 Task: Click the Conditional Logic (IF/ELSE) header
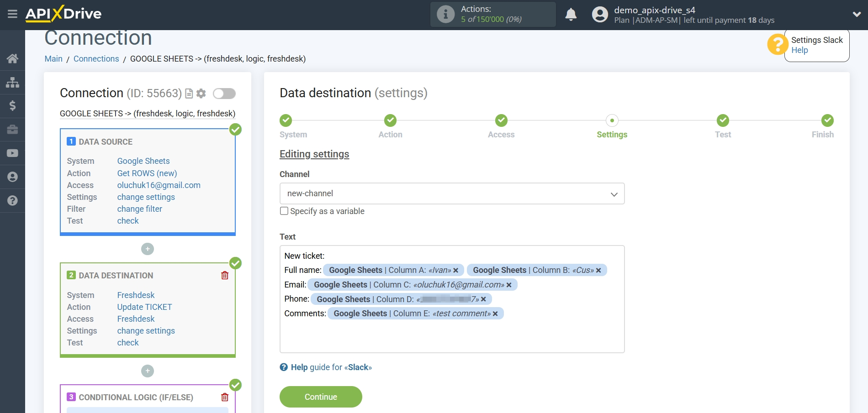(x=136, y=397)
